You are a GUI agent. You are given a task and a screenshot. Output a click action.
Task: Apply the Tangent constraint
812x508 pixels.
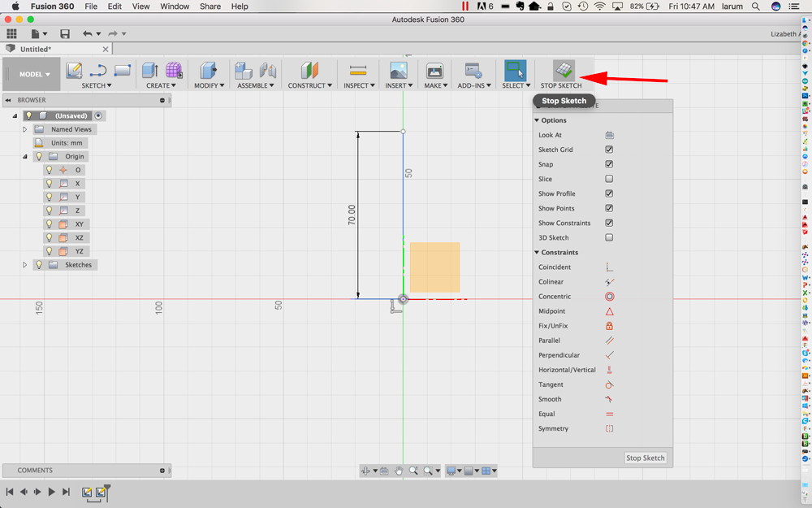pyautogui.click(x=610, y=384)
